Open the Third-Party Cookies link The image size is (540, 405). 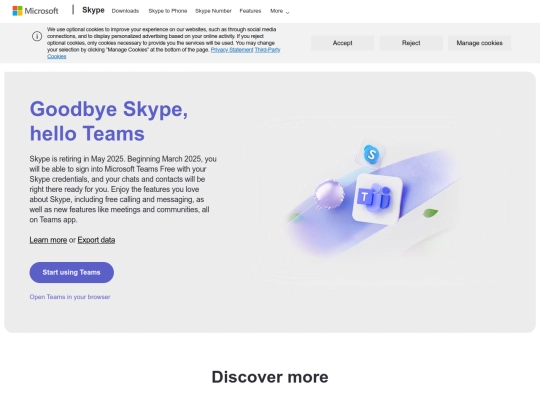click(267, 50)
